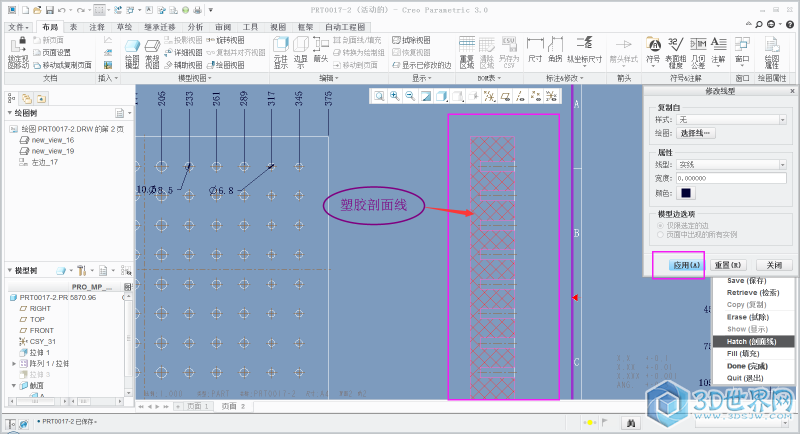The width and height of the screenshot is (800, 434).
Task: Refit the drawing with the magnifier icon
Action: click(x=379, y=96)
